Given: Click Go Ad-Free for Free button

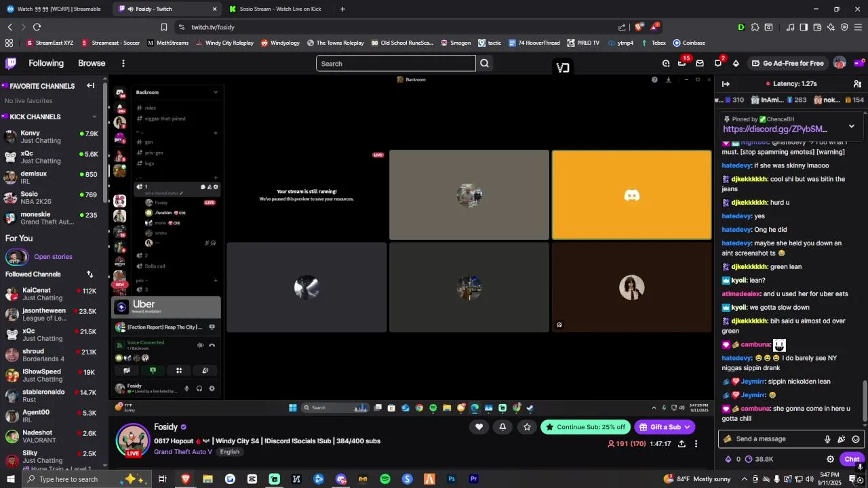Looking at the screenshot, I should (788, 63).
